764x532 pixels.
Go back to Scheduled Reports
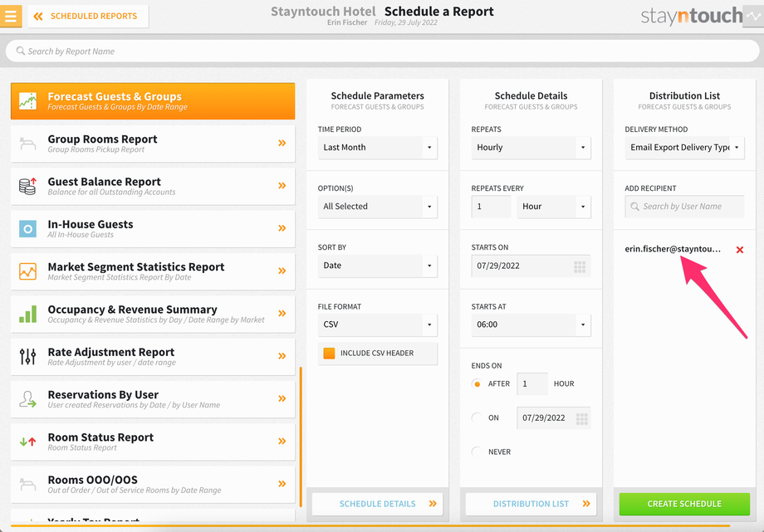(88, 16)
